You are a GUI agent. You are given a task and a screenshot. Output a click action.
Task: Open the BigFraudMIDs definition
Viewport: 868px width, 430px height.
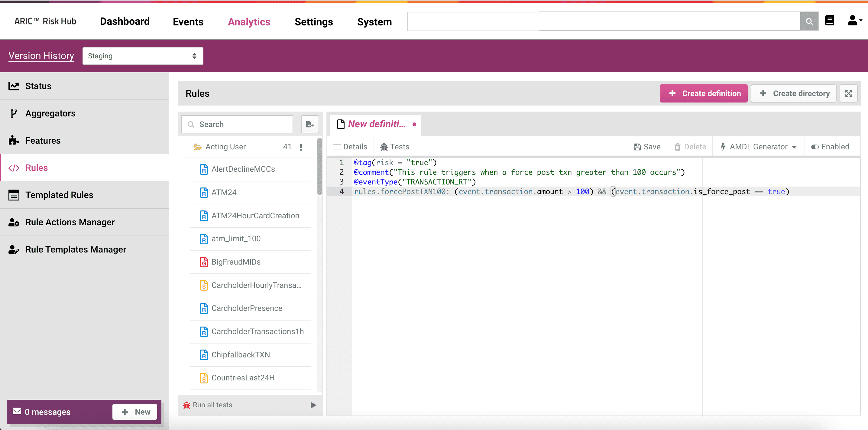(x=251, y=262)
